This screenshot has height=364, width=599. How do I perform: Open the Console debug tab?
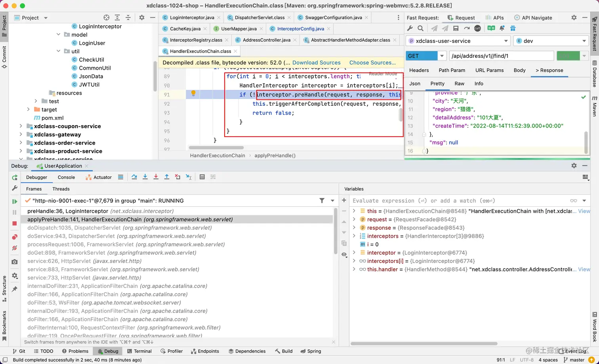pyautogui.click(x=66, y=177)
